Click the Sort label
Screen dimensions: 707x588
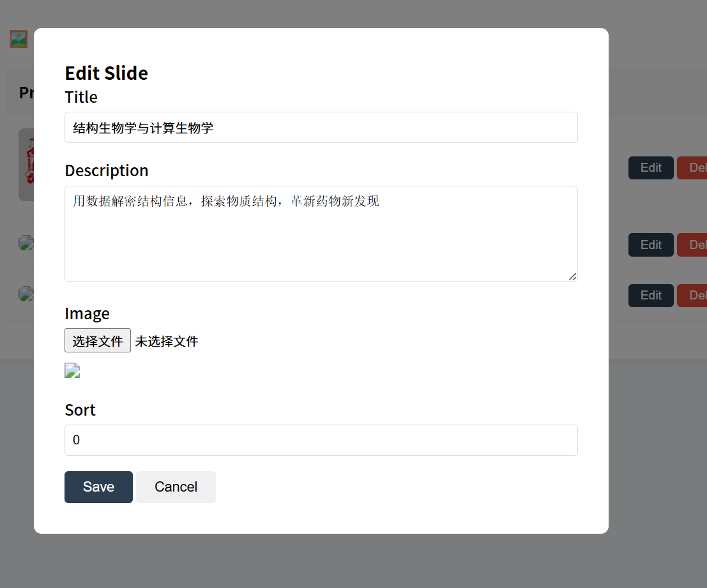pyautogui.click(x=80, y=410)
